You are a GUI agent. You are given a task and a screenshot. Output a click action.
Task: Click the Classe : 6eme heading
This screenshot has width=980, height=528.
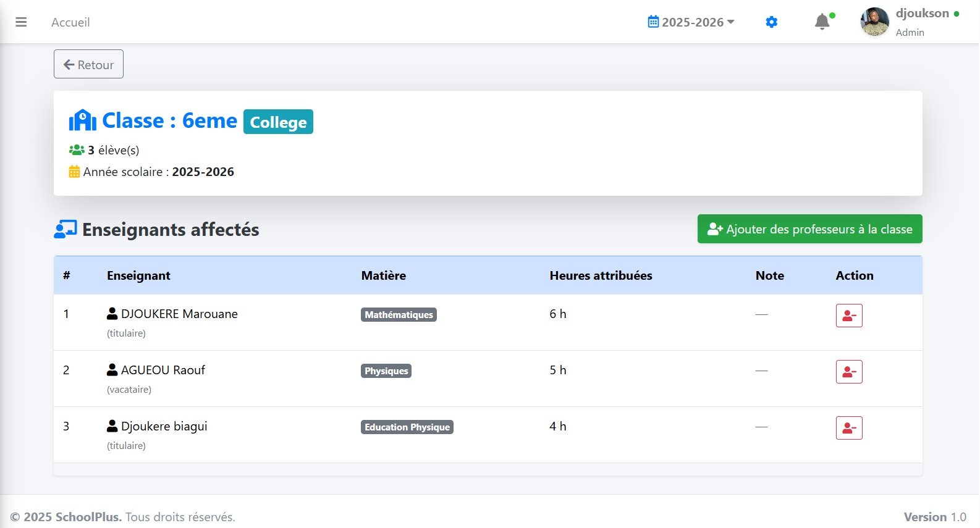click(169, 120)
